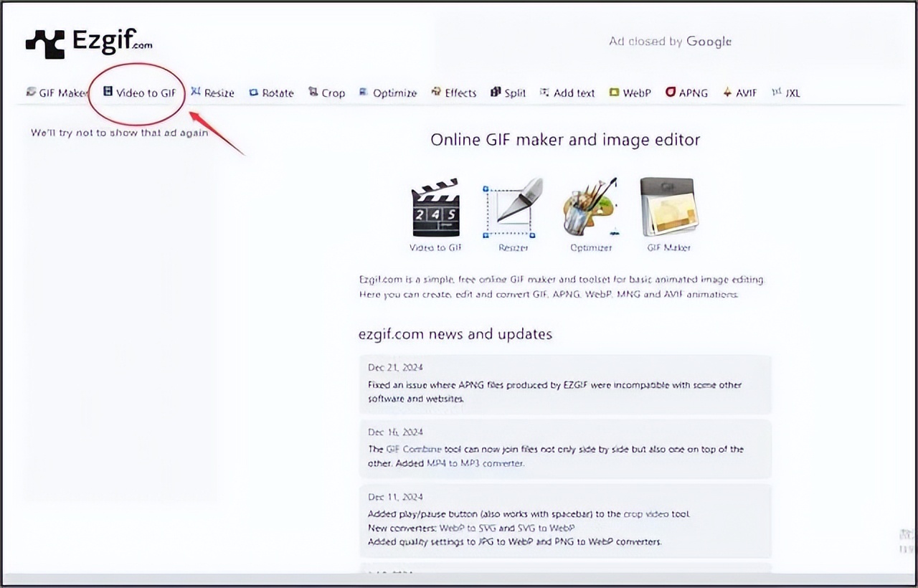Screen dimensions: 918x588
Task: Open the Video to GIF clapperboard icon
Action: [435, 209]
